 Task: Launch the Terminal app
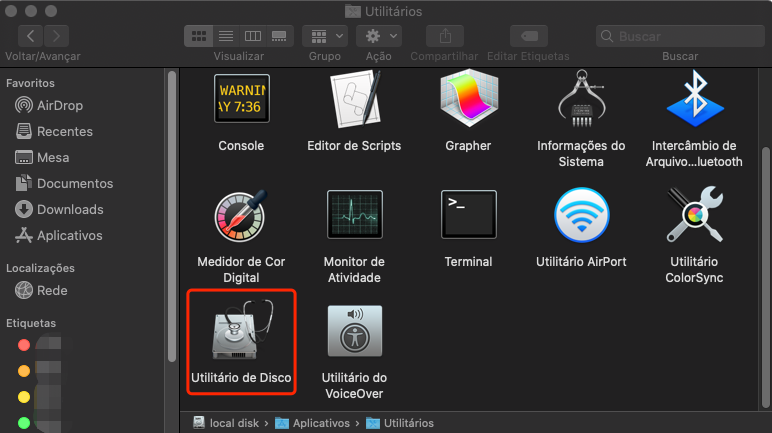pos(469,214)
